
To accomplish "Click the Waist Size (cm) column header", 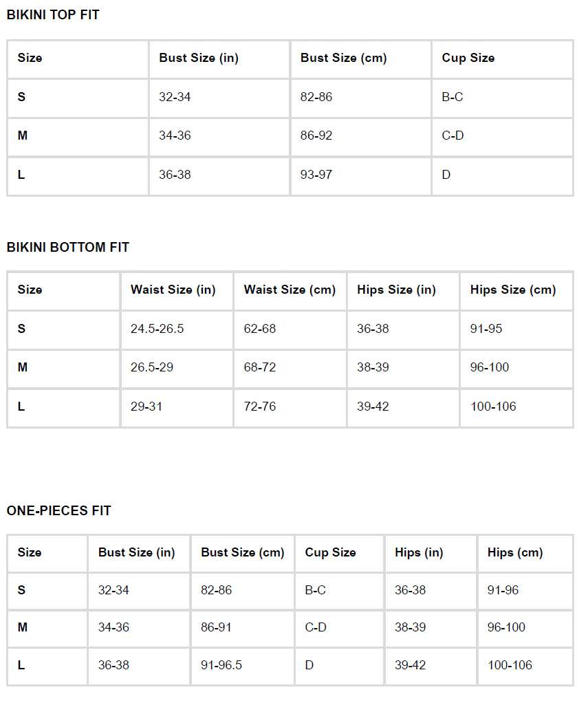I will 290,290.
